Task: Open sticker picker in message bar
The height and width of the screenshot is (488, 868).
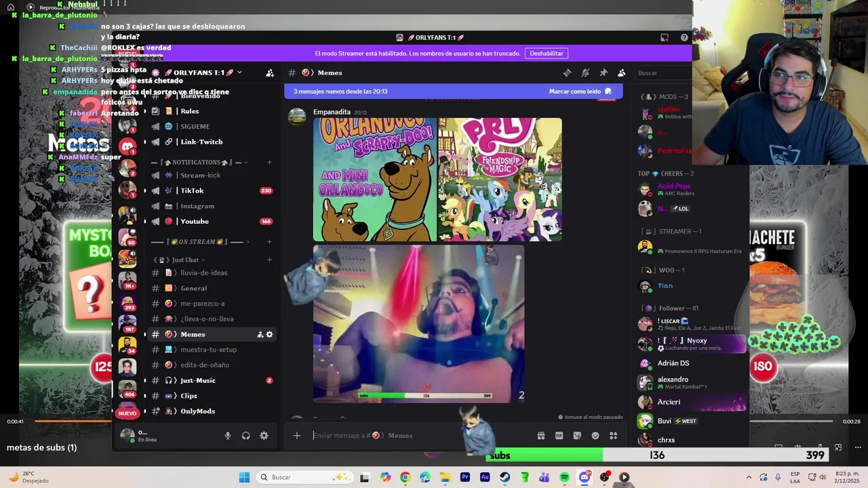Action: pyautogui.click(x=577, y=435)
